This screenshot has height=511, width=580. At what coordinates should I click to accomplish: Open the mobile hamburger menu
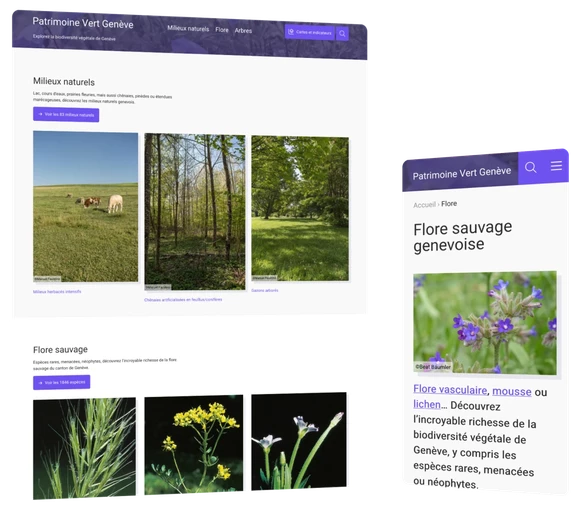pyautogui.click(x=556, y=165)
